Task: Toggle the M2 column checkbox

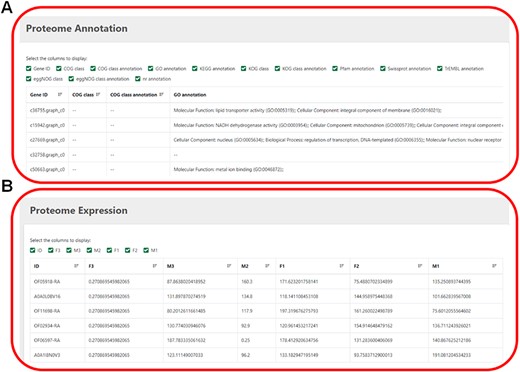Action: (89, 250)
